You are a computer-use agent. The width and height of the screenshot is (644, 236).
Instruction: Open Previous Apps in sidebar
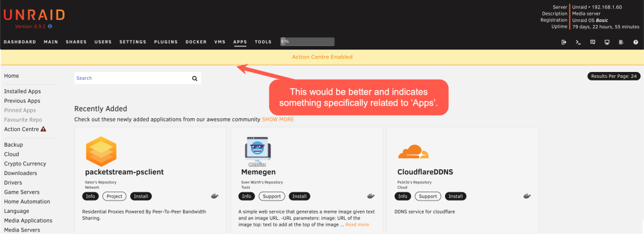pyautogui.click(x=22, y=101)
